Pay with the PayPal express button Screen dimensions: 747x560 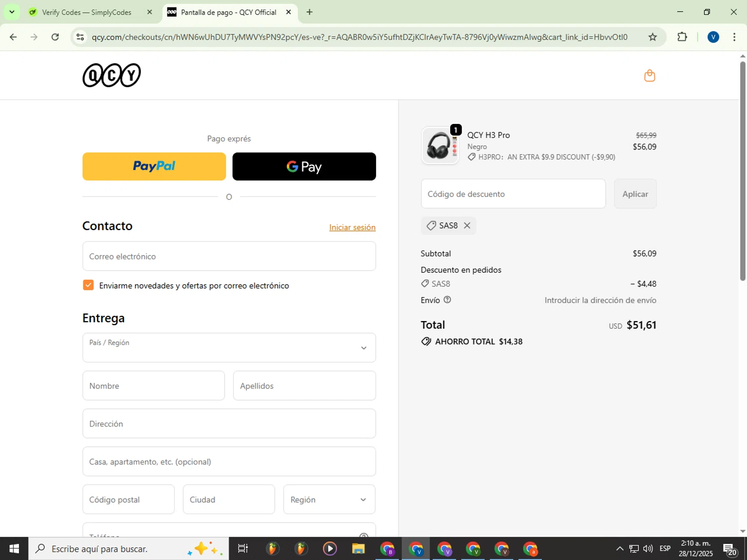click(x=154, y=166)
